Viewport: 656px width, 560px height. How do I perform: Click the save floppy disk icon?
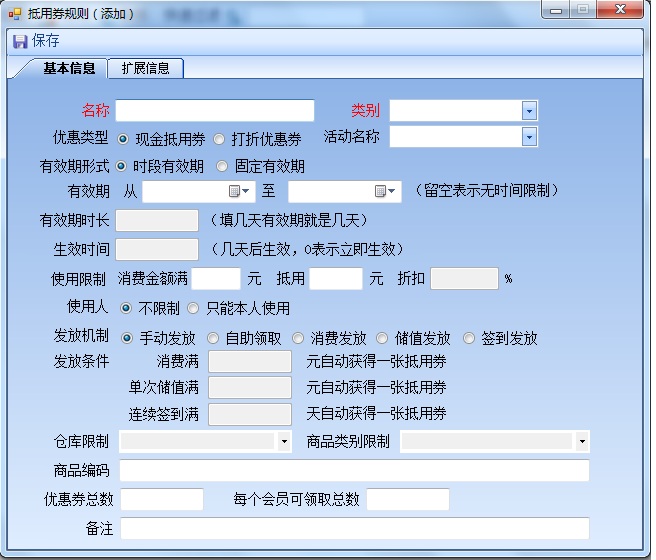point(20,41)
